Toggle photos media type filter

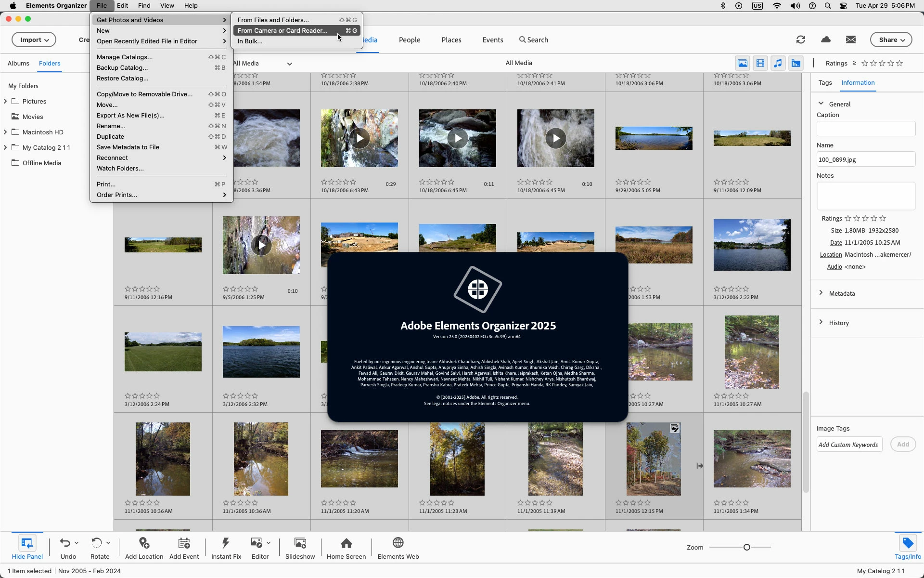click(743, 63)
